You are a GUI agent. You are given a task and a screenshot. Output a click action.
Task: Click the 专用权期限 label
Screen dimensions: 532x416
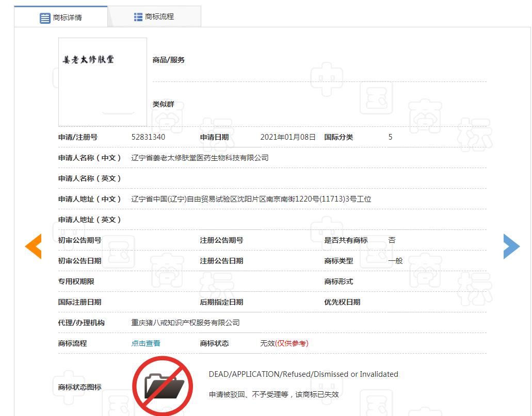(x=76, y=281)
